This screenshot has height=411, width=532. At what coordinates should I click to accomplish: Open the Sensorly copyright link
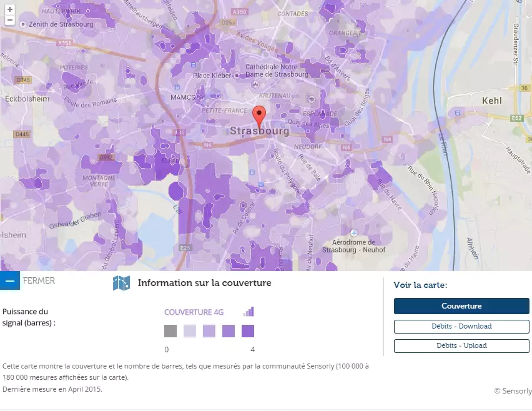(513, 391)
